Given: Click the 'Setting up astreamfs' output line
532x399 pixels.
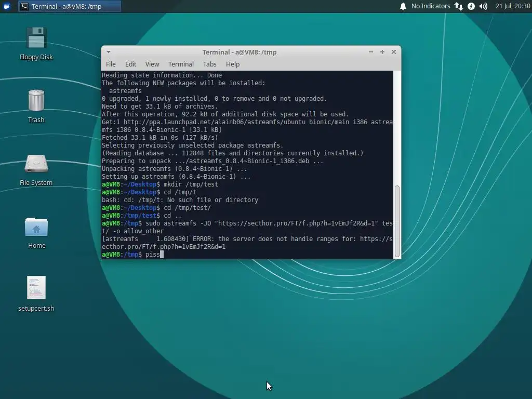Looking at the screenshot, I should pyautogui.click(x=176, y=177).
